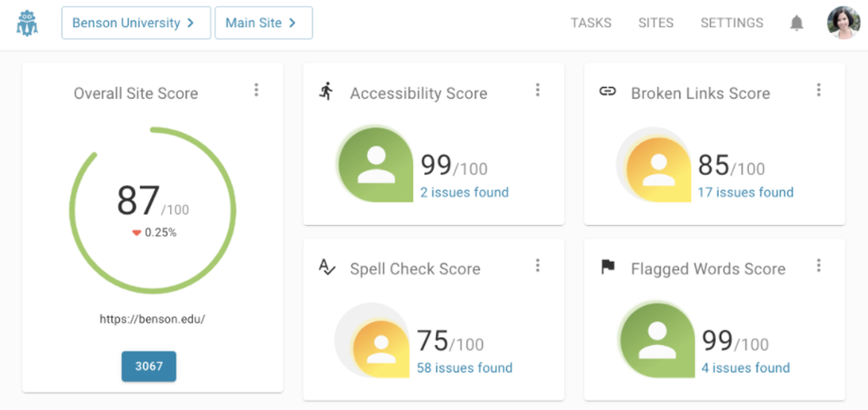Click the robot logo icon
The width and height of the screenshot is (868, 410).
[28, 23]
